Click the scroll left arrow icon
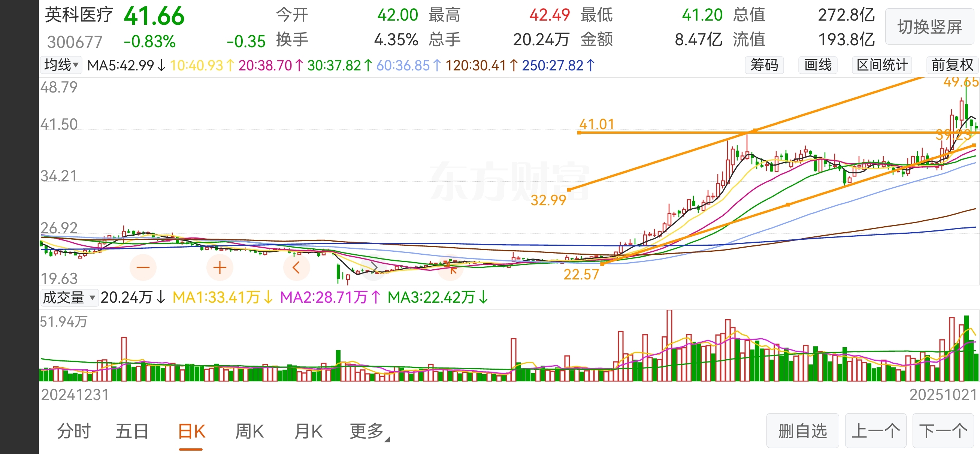The width and height of the screenshot is (980, 454). pos(296,267)
